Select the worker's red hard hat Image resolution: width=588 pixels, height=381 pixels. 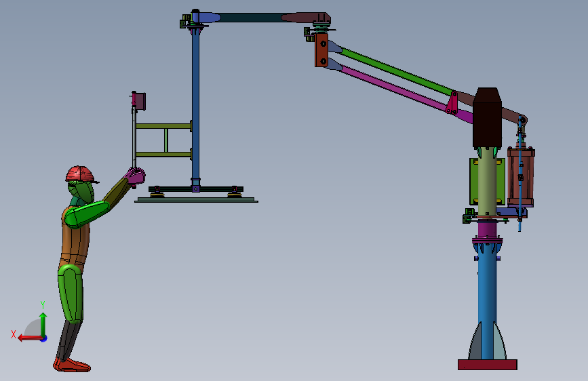click(80, 174)
